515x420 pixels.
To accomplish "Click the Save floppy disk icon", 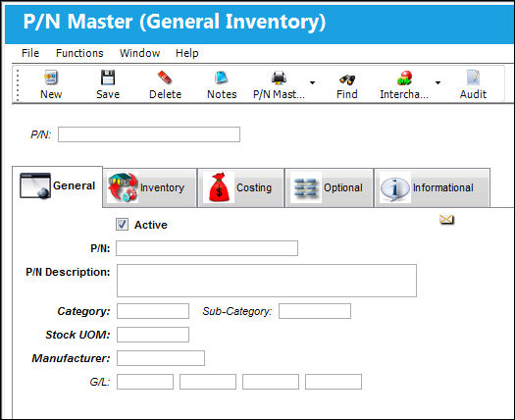I will click(108, 78).
